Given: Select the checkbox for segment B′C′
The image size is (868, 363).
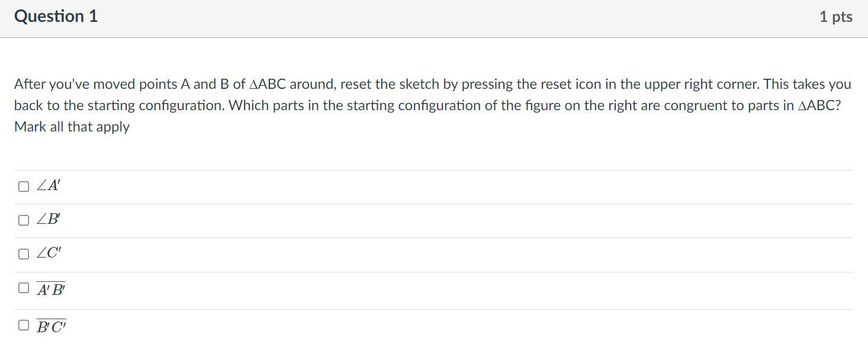Looking at the screenshot, I should point(24,325).
